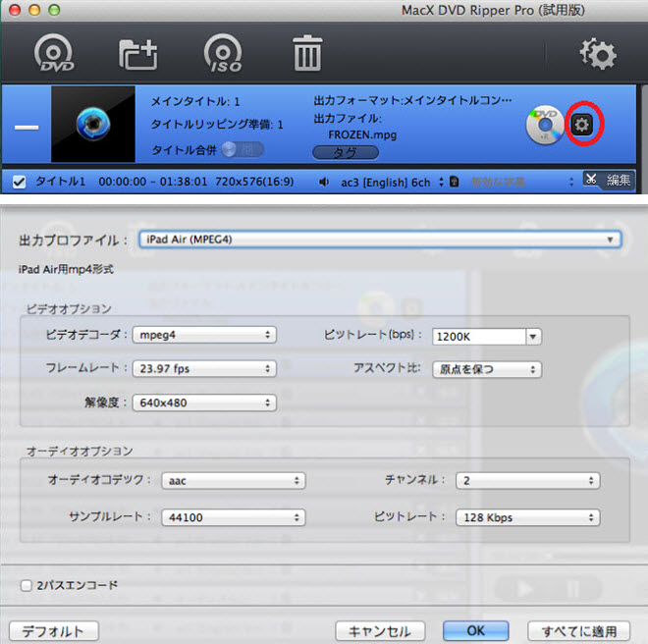Confirm settings with OK button
The image size is (648, 644).
pyautogui.click(x=475, y=631)
